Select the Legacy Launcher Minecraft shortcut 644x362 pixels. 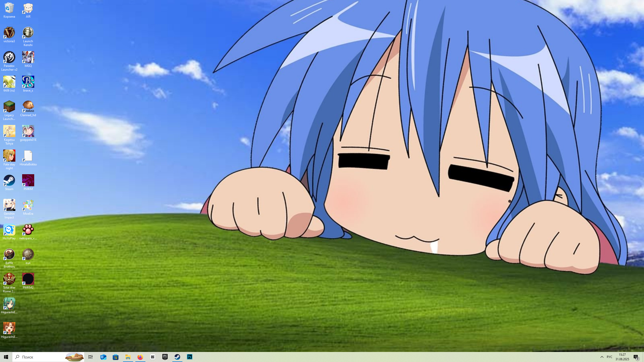point(9,111)
